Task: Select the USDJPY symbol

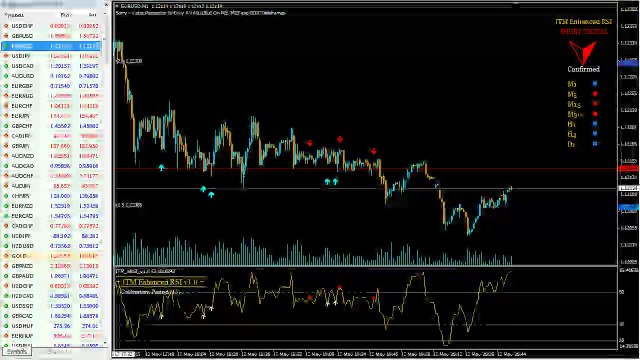Action: click(22, 56)
